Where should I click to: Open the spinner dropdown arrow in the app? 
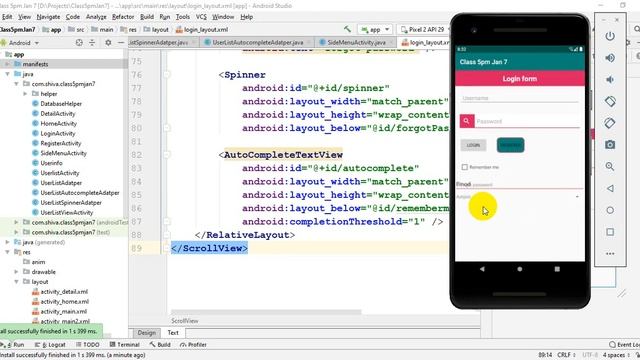pos(577,197)
